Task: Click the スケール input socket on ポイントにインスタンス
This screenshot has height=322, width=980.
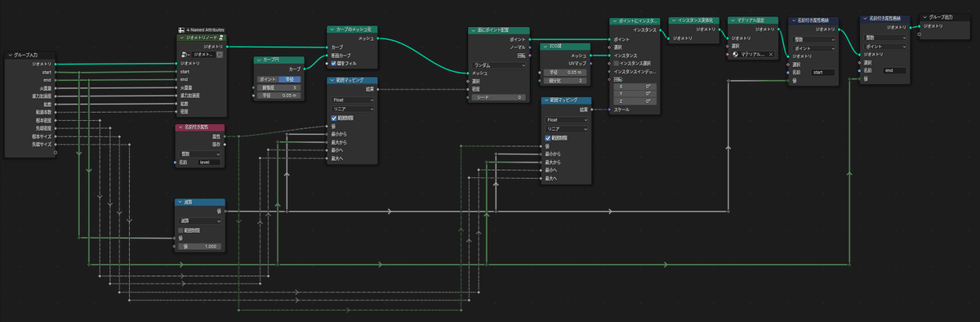Action: tap(609, 109)
